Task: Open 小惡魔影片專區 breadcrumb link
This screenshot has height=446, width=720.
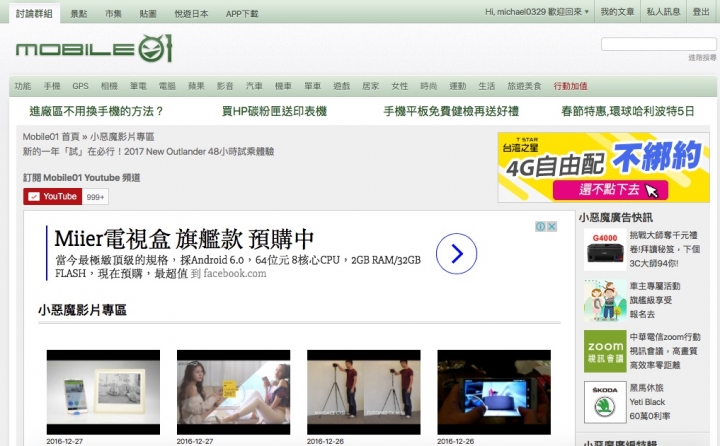Action: (122, 137)
